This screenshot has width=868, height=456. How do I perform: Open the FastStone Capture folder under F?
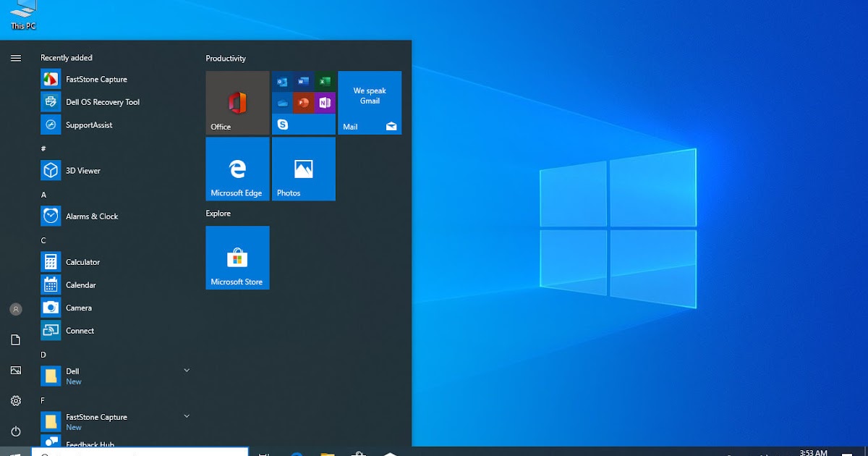(116, 422)
